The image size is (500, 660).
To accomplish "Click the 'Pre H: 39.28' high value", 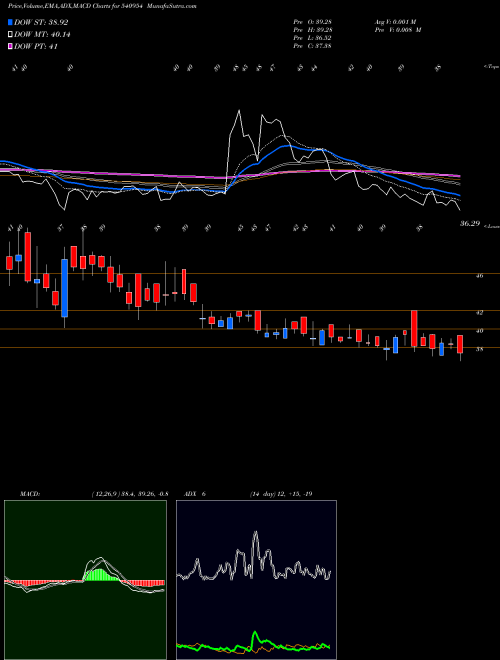I will [x=313, y=29].
